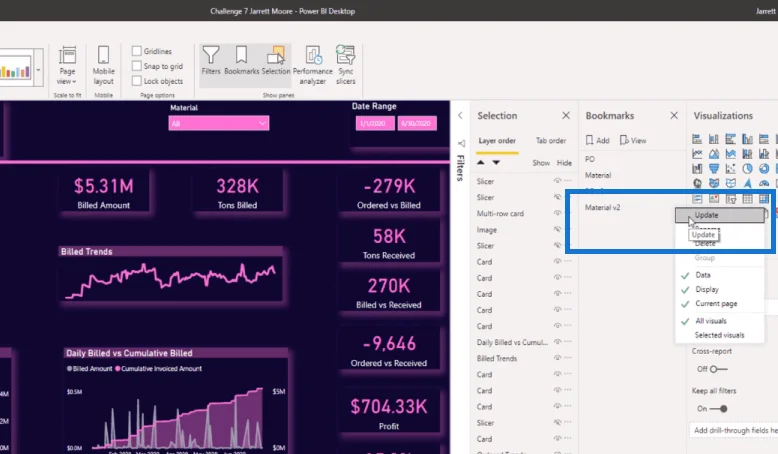Add a new bookmark
Screen dimensions: 778x454
tap(597, 140)
